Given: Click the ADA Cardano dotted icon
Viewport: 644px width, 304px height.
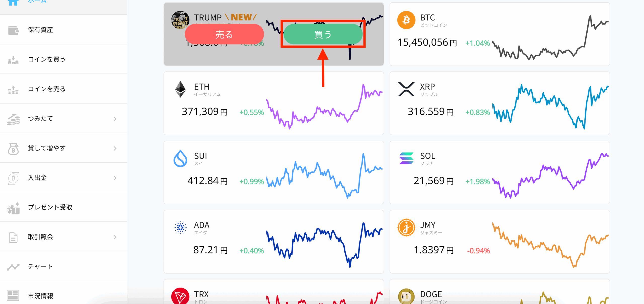Looking at the screenshot, I should coord(180,227).
